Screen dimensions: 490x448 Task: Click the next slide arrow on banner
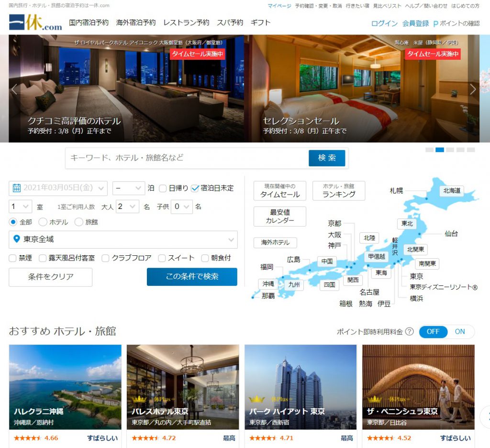point(473,89)
